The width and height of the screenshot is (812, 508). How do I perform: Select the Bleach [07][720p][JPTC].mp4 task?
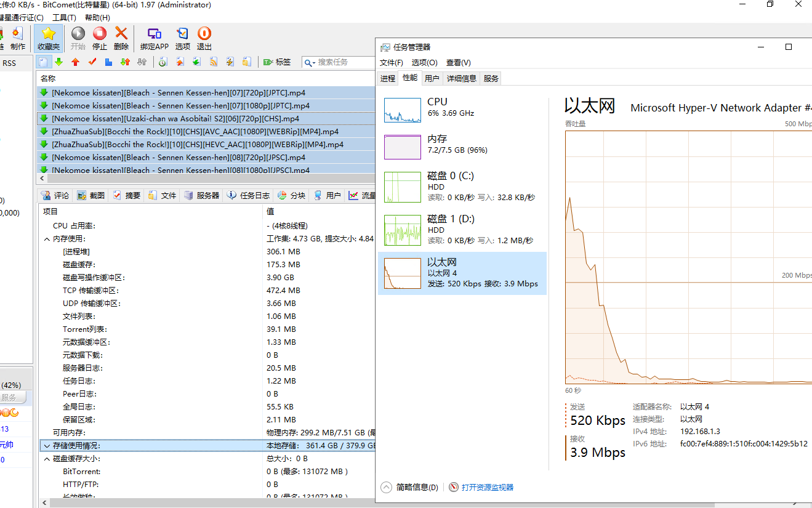click(206, 92)
